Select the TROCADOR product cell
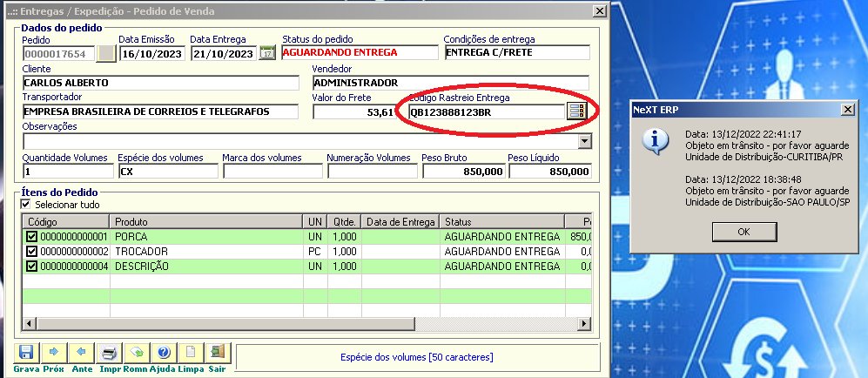This screenshot has width=868, height=378. [x=206, y=252]
